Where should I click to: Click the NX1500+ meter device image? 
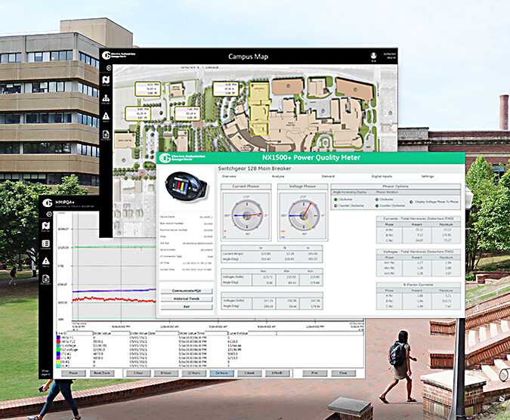pyautogui.click(x=186, y=188)
